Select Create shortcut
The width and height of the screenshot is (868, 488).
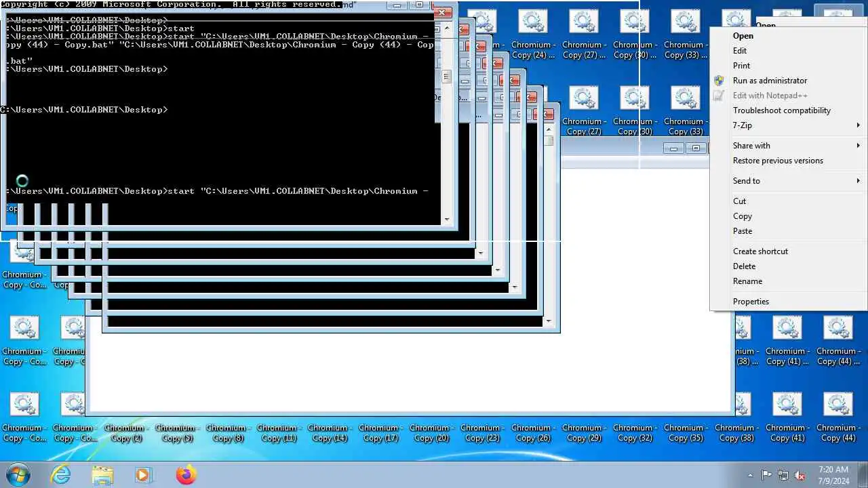pos(788,251)
